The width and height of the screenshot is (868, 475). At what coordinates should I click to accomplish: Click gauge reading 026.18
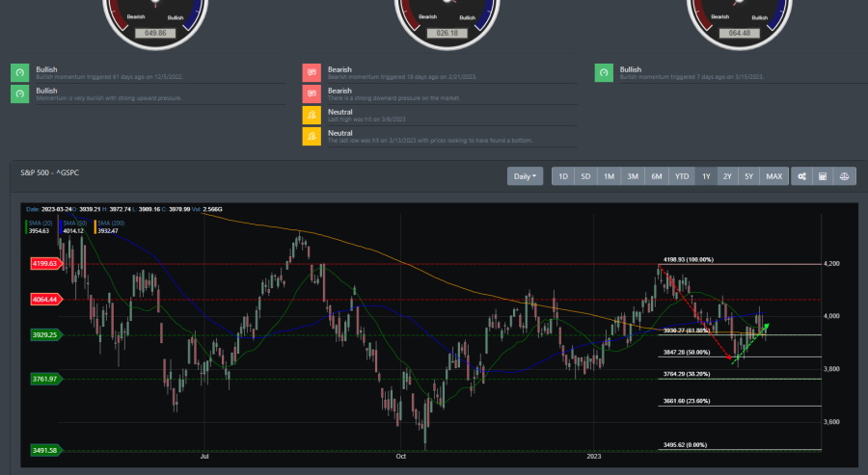click(x=448, y=33)
